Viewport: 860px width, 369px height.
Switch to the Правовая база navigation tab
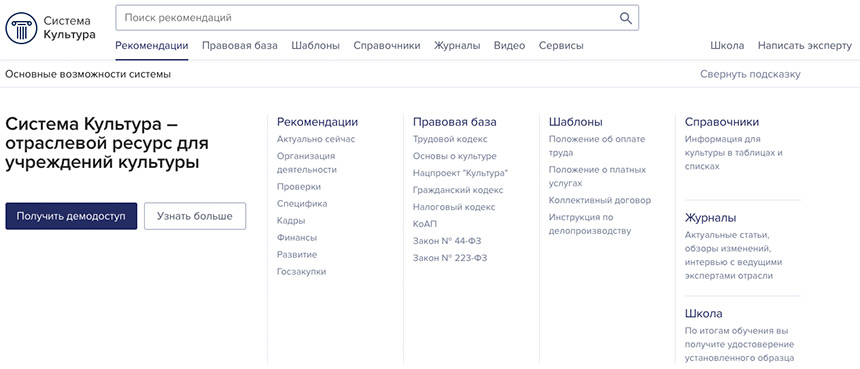click(240, 46)
